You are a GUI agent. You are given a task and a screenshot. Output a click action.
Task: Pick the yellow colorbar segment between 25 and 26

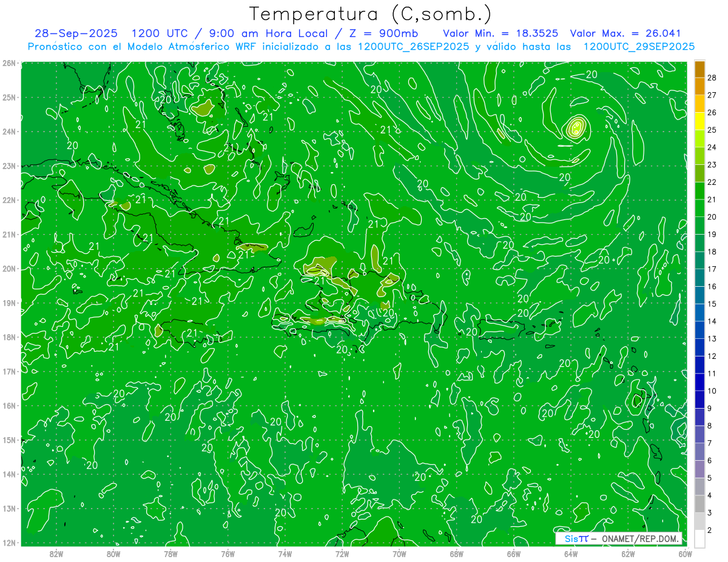pos(699,121)
